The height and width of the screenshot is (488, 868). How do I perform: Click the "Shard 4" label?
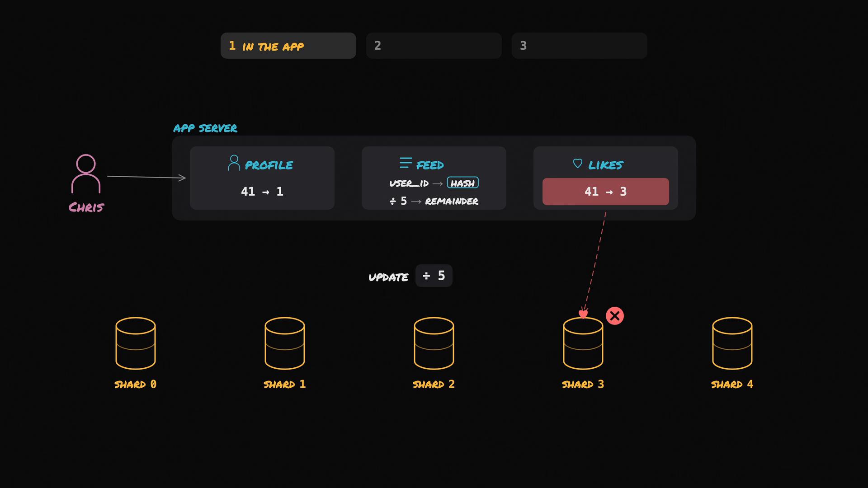click(732, 385)
